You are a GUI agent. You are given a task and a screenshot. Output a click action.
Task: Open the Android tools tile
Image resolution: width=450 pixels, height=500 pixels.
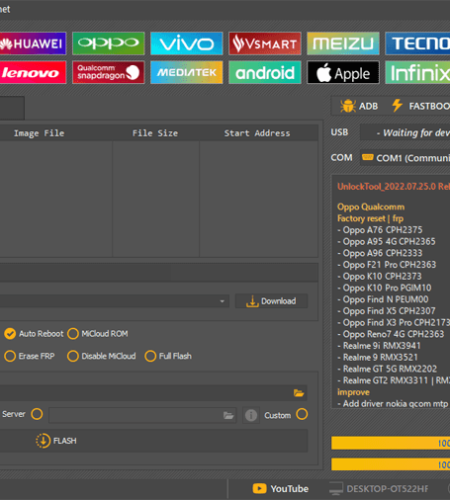[x=265, y=72]
